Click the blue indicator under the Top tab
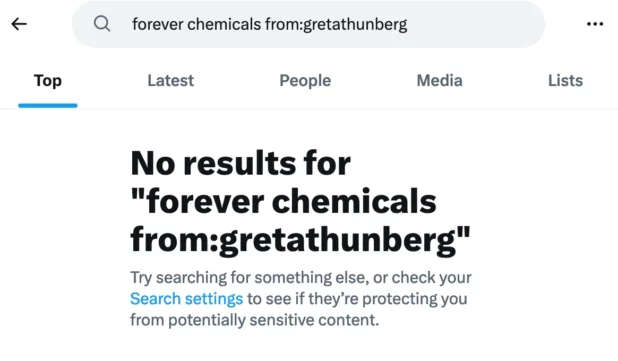 48,105
